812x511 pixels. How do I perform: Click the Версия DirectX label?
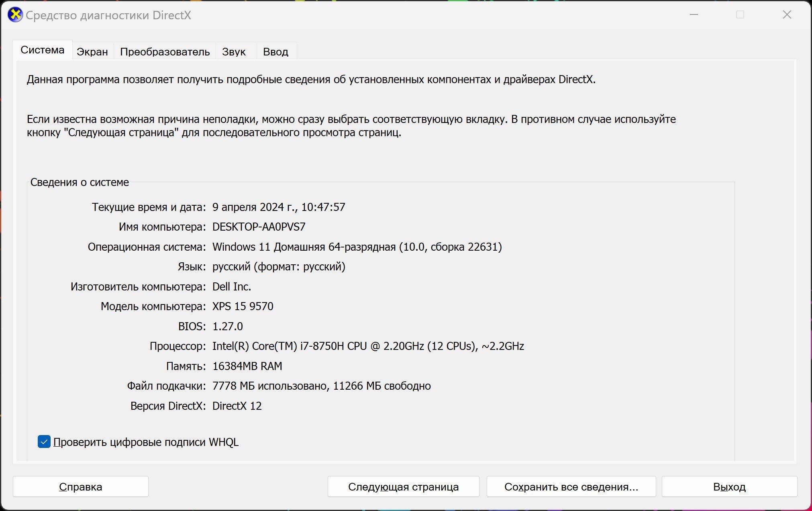pyautogui.click(x=168, y=406)
